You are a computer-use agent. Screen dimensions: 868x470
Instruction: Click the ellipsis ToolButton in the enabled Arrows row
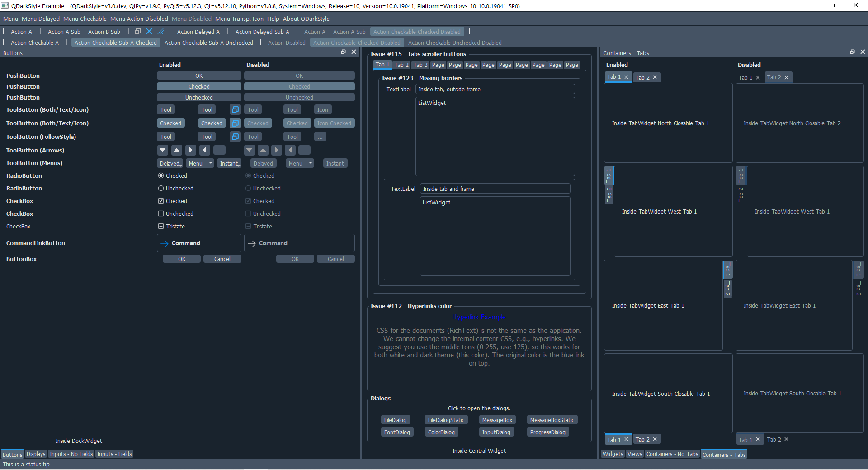pyautogui.click(x=219, y=150)
